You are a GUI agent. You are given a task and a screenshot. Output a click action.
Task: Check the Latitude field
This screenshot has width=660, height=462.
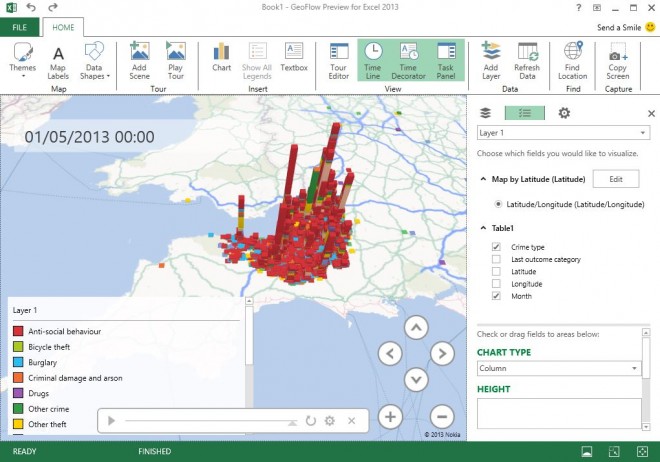496,271
